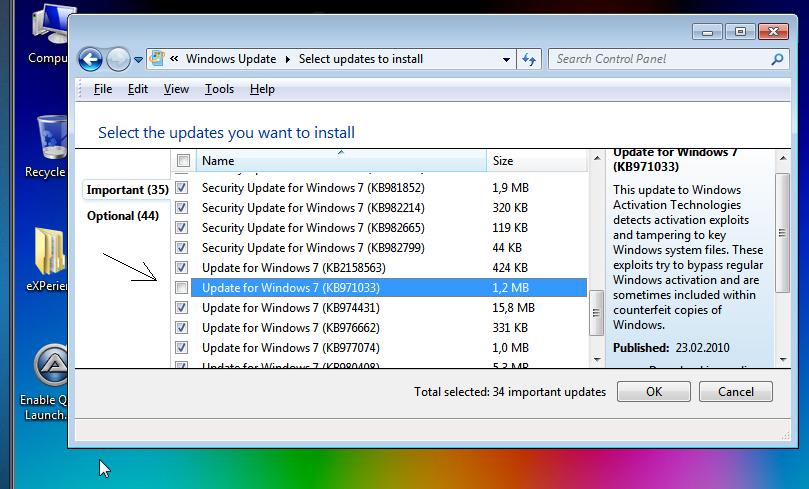
Task: Select the Recycle Bin desktop icon
Action: 47,147
